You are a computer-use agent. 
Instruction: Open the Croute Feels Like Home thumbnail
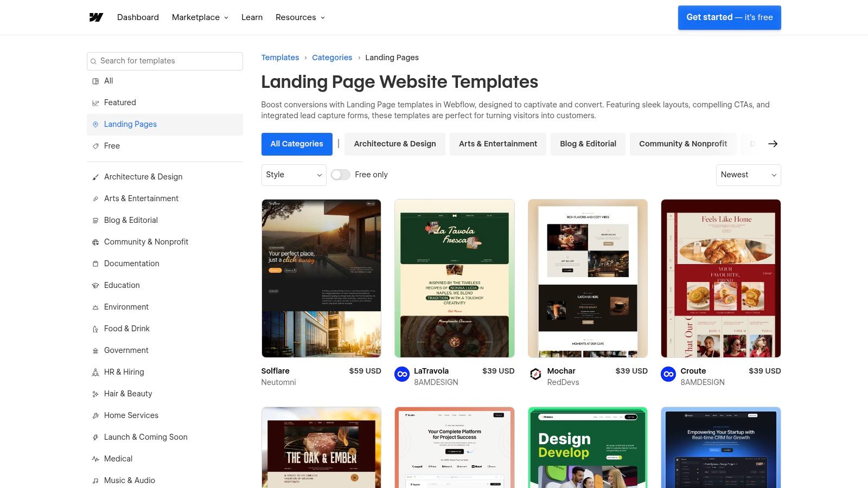(721, 279)
